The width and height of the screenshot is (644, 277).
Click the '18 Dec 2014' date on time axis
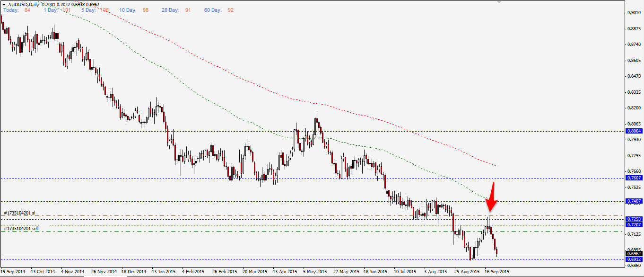[134, 272]
